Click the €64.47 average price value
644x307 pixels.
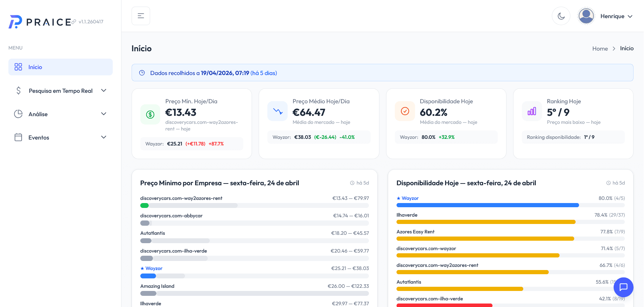(x=309, y=112)
